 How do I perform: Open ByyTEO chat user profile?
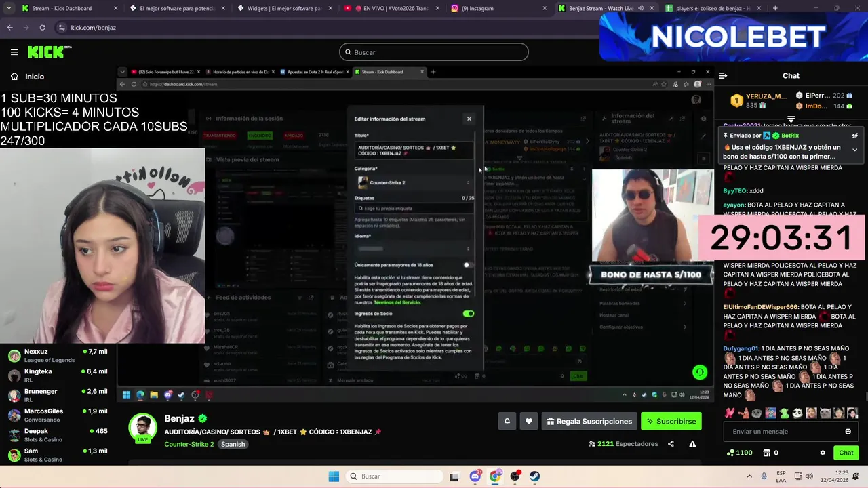pos(734,191)
